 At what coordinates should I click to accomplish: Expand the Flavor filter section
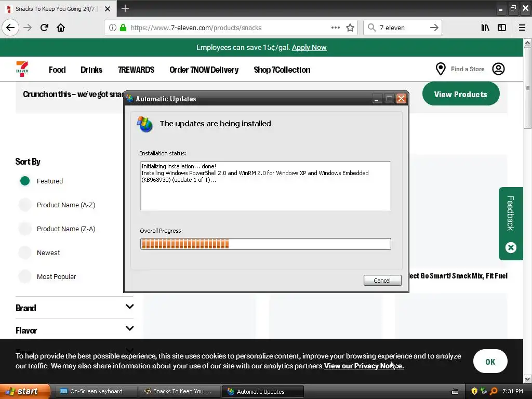[x=74, y=329]
